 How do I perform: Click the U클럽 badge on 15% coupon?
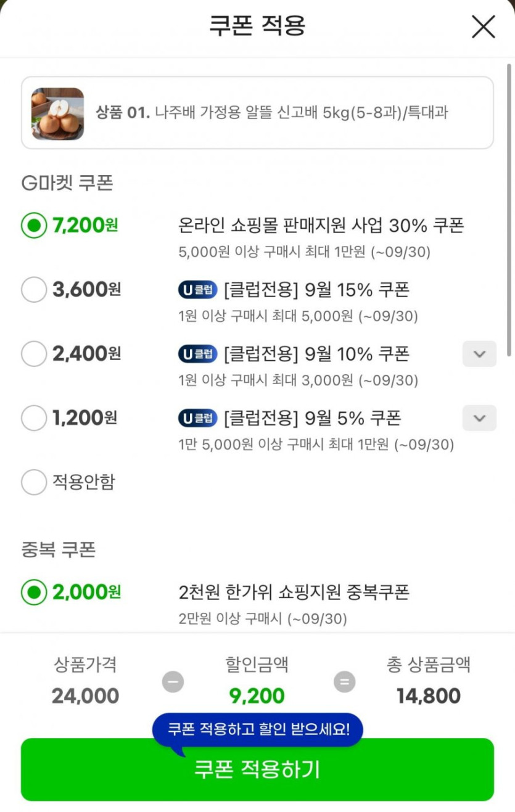point(197,290)
